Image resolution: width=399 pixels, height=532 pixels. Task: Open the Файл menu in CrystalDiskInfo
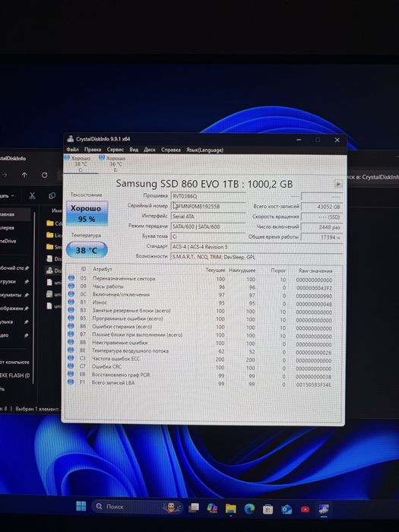coord(73,149)
